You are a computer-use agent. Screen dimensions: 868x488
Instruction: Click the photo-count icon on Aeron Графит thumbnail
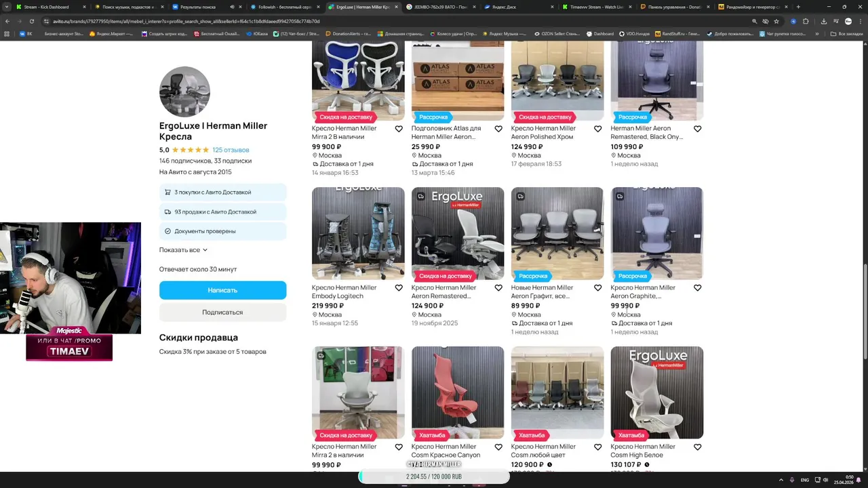click(x=521, y=197)
